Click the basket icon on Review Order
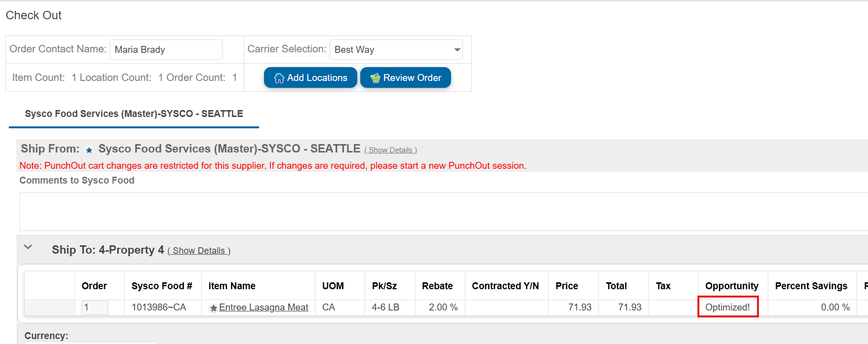868x344 pixels. coord(376,78)
